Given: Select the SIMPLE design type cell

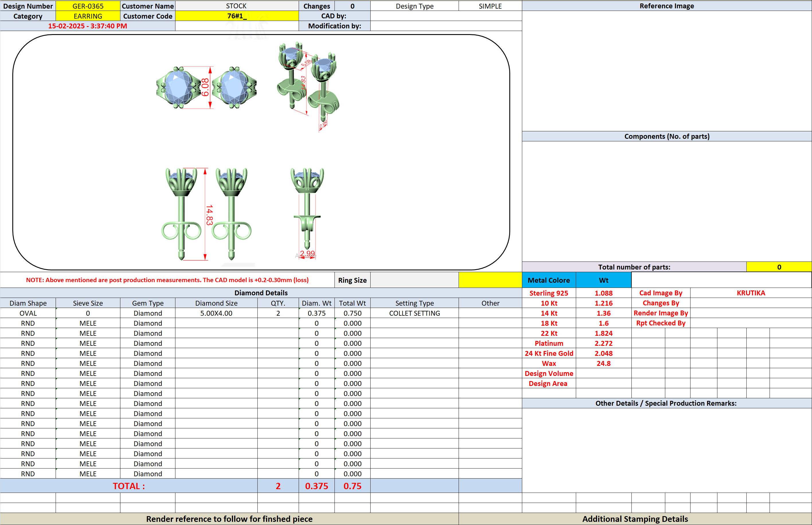Looking at the screenshot, I should click(x=490, y=6).
